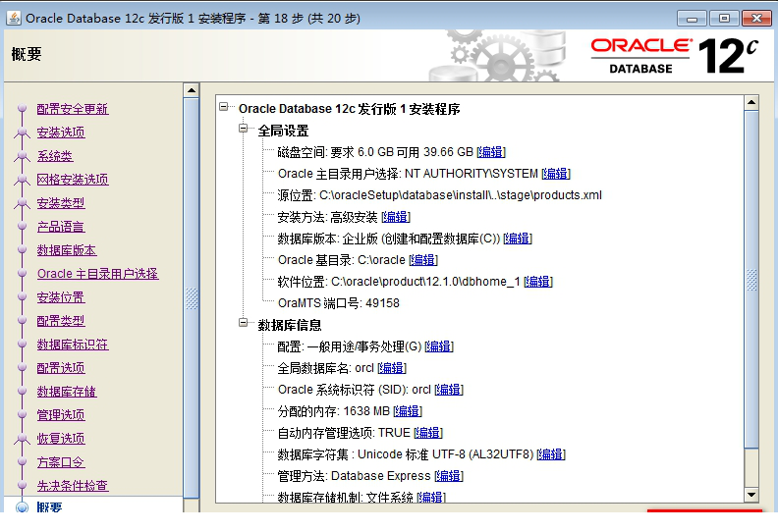Go to the 安装类型 step
This screenshot has width=778, height=532.
tap(61, 203)
